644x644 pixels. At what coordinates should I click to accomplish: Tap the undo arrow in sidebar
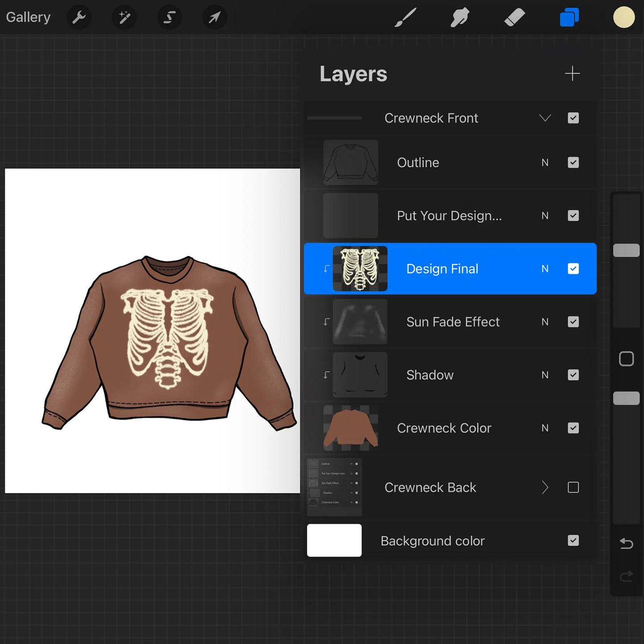click(626, 543)
